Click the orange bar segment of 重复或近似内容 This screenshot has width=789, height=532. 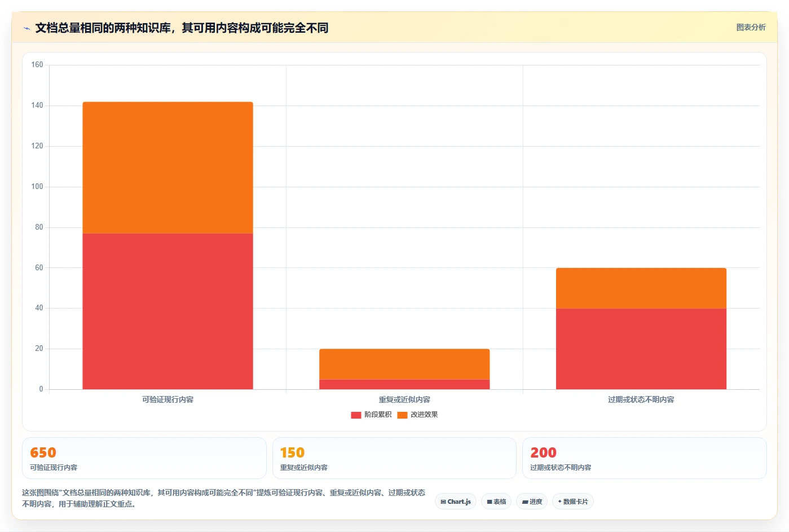coord(404,364)
